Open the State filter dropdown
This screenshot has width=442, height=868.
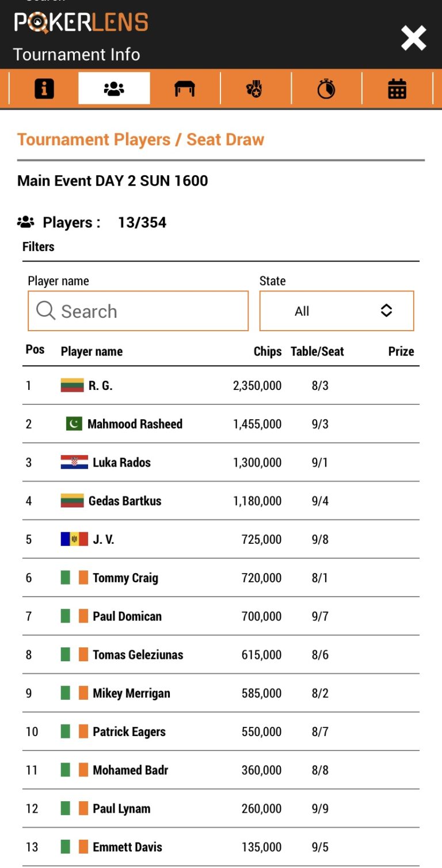coord(337,310)
